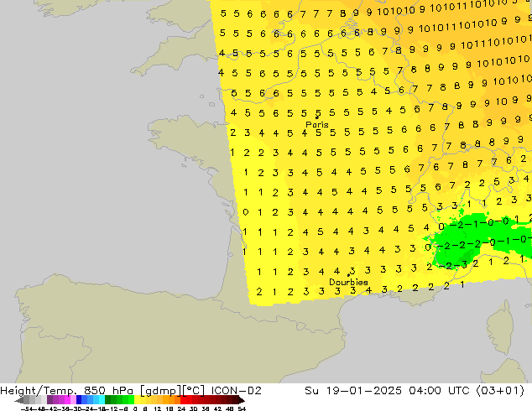Click the (03+01) forecast offset text
Viewport: 532px width, 411px height.
pos(500,391)
